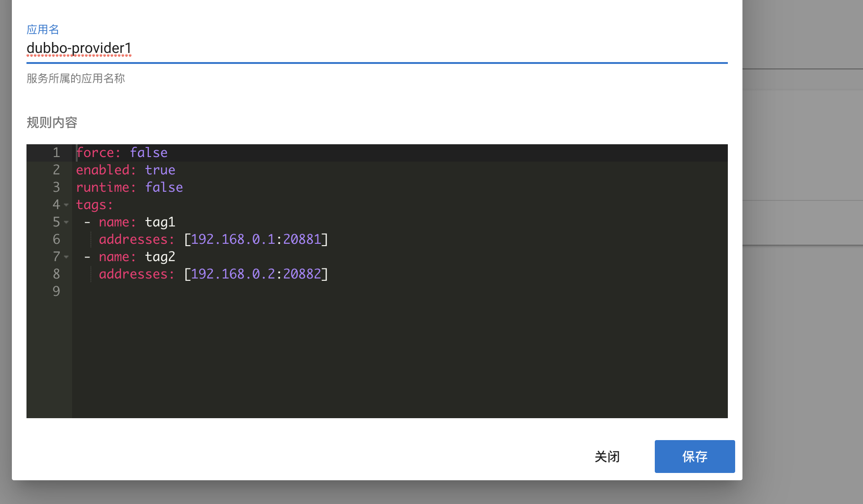Click the address 192.168.0.1:20881
The width and height of the screenshot is (863, 504).
point(256,240)
